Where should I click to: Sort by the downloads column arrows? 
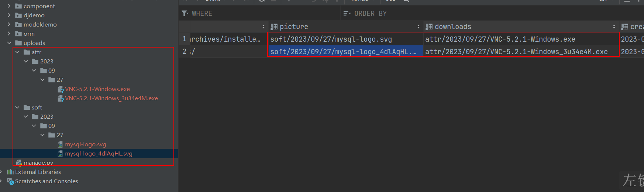(x=614, y=27)
